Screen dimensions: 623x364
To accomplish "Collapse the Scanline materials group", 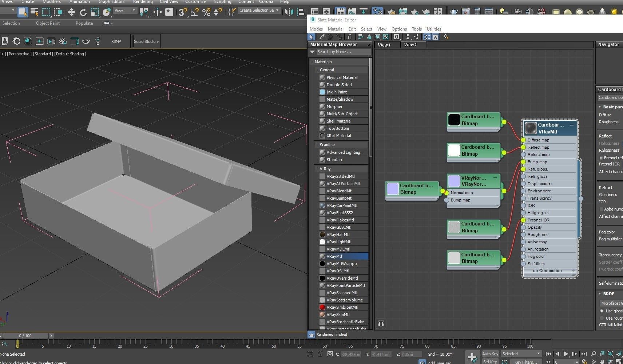I will (317, 145).
